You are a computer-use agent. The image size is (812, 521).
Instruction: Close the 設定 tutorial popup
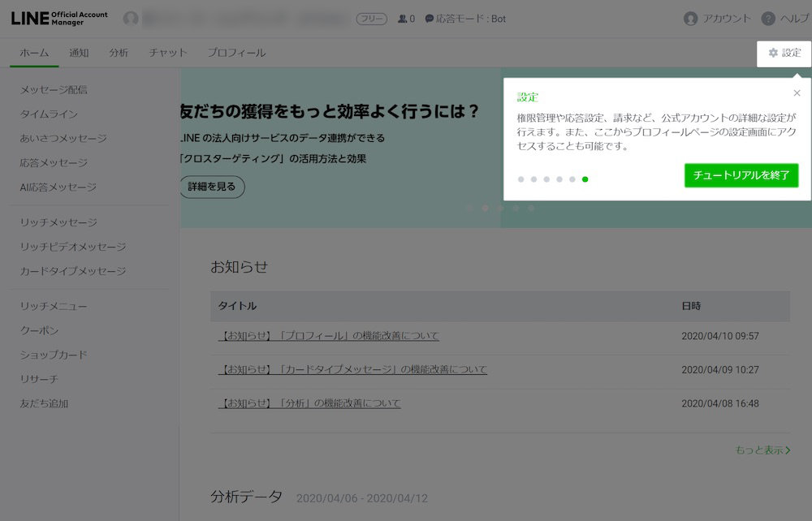(797, 93)
